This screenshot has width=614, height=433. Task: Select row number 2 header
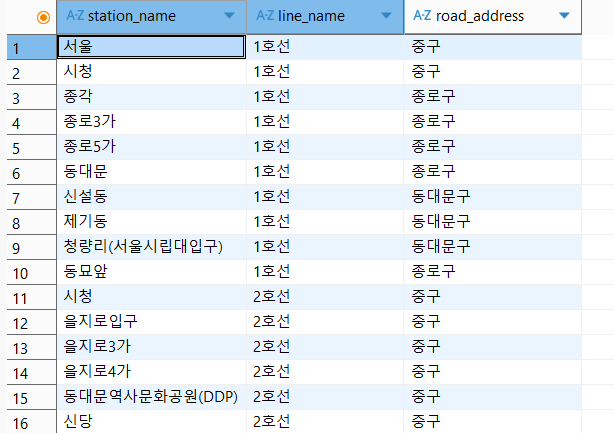point(31,72)
